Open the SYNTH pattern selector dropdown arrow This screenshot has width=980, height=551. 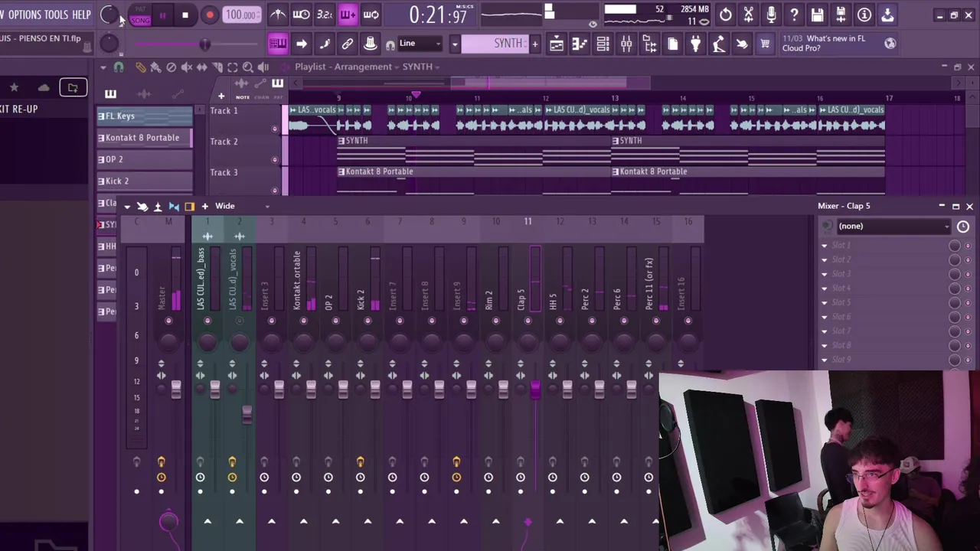[454, 44]
